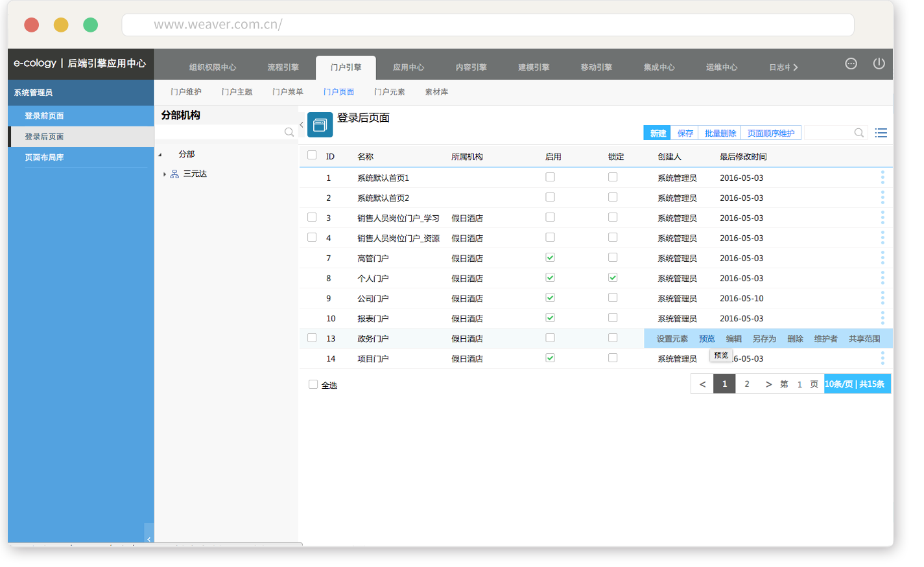Click search magnifier in 分部机构 panel
924x567 pixels.
click(x=289, y=132)
